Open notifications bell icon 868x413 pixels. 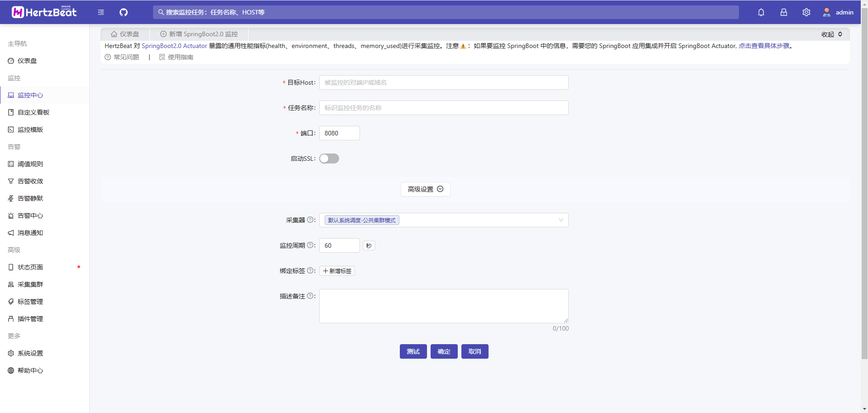coord(761,12)
